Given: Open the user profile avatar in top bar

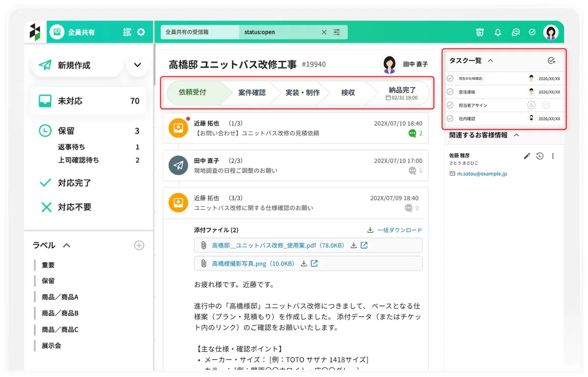Looking at the screenshot, I should point(551,32).
